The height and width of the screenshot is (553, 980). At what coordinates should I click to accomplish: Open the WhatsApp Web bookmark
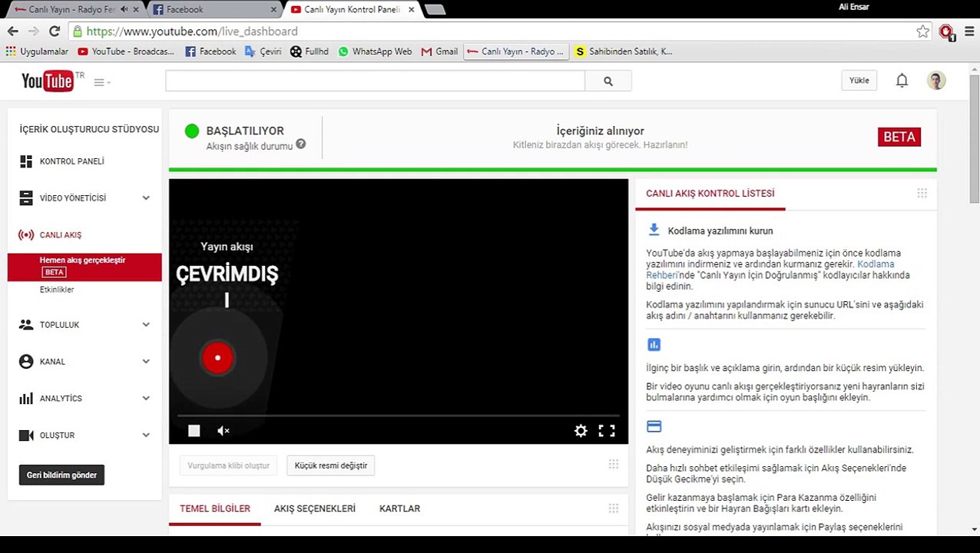(375, 51)
